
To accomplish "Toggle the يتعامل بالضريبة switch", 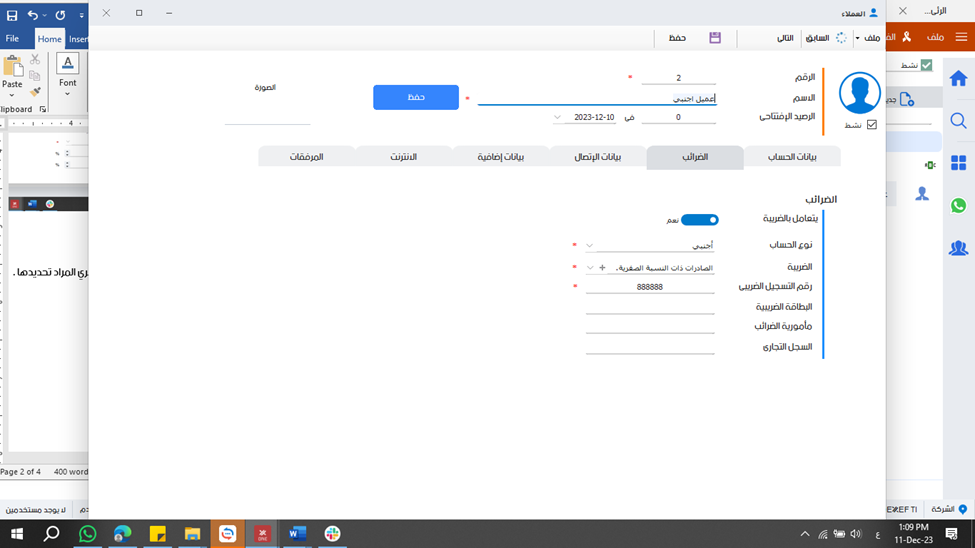I will click(x=699, y=220).
